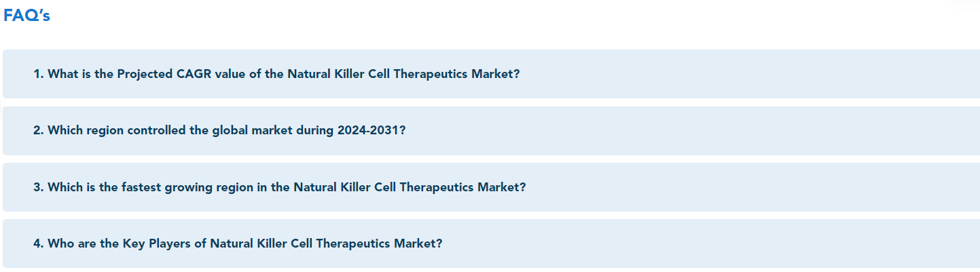Show the answer about fastest growing region

pyautogui.click(x=491, y=187)
